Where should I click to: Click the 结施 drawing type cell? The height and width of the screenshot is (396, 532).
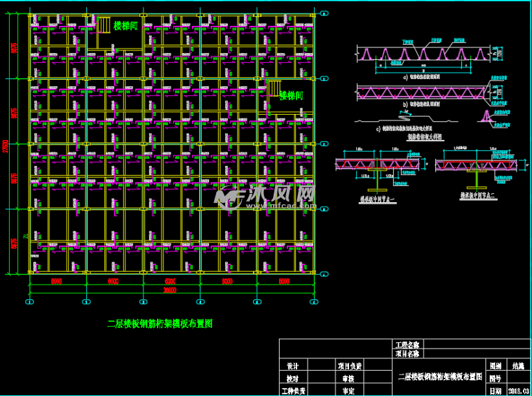(519, 366)
